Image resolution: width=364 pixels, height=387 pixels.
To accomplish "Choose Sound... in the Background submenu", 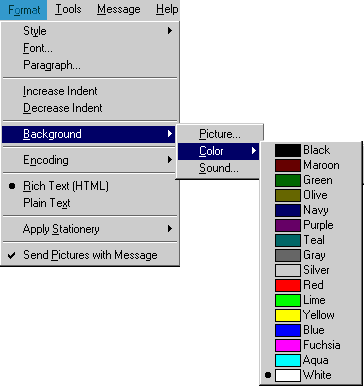I will [x=219, y=168].
